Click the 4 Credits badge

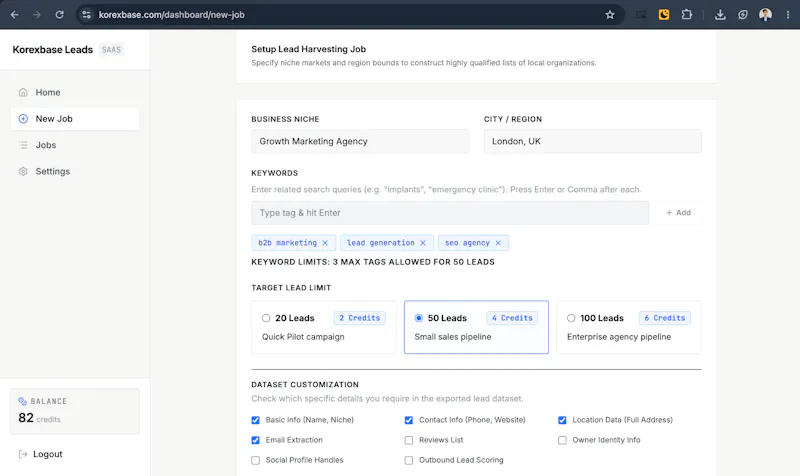512,318
